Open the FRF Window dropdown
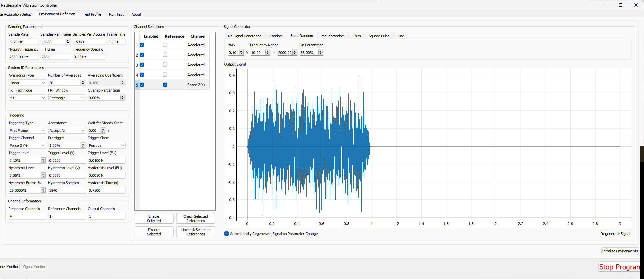Viewport: 644px width, 279px height. 67,98
